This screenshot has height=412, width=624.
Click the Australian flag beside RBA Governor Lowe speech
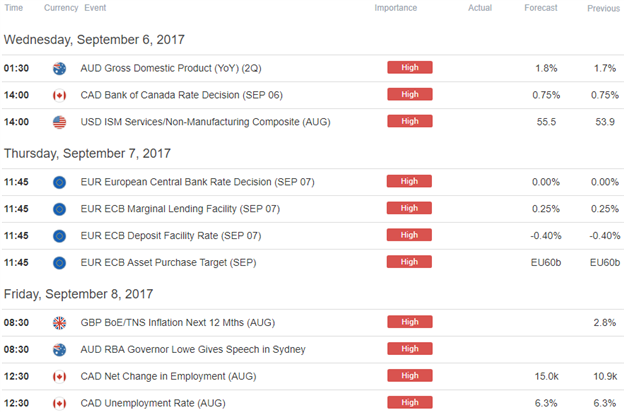pos(59,350)
